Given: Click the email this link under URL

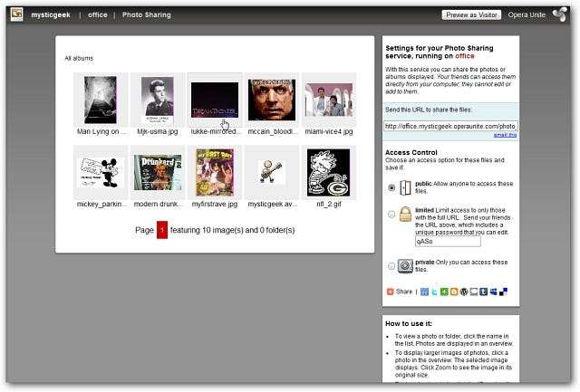Looking at the screenshot, I should [x=505, y=135].
